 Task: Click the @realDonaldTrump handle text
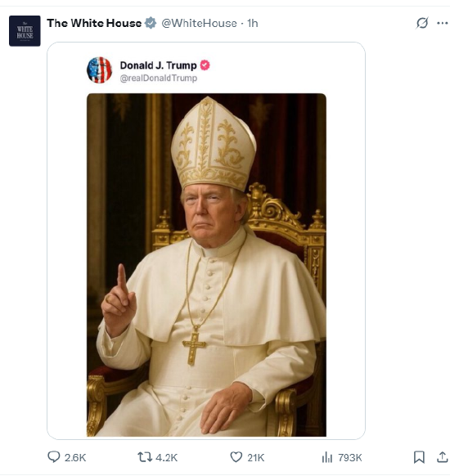coord(159,78)
